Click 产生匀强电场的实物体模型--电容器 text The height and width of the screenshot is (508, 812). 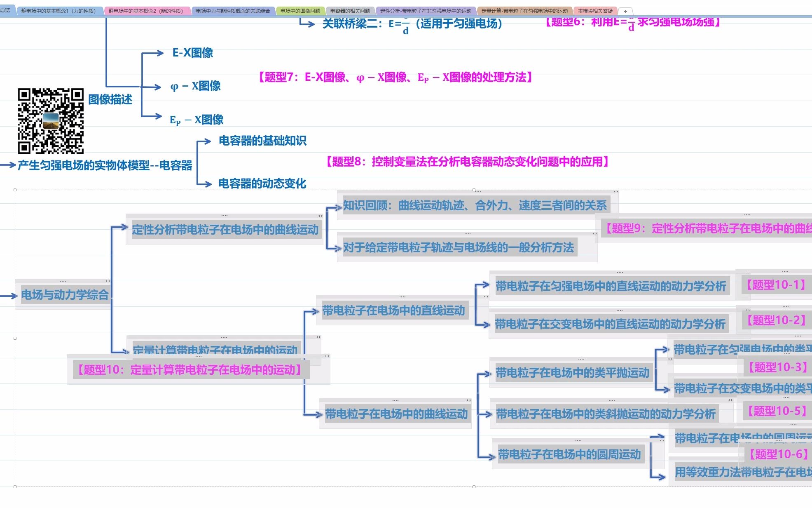pos(105,165)
